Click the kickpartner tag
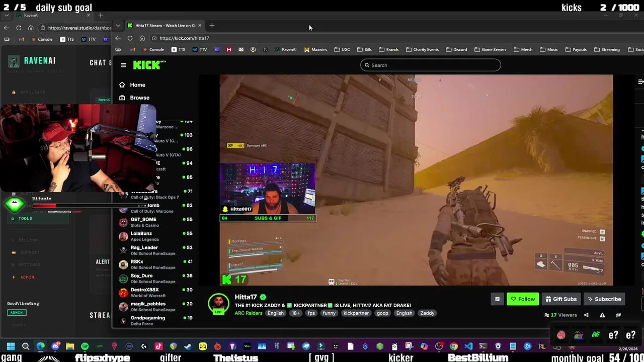This screenshot has width=644, height=362. click(356, 313)
